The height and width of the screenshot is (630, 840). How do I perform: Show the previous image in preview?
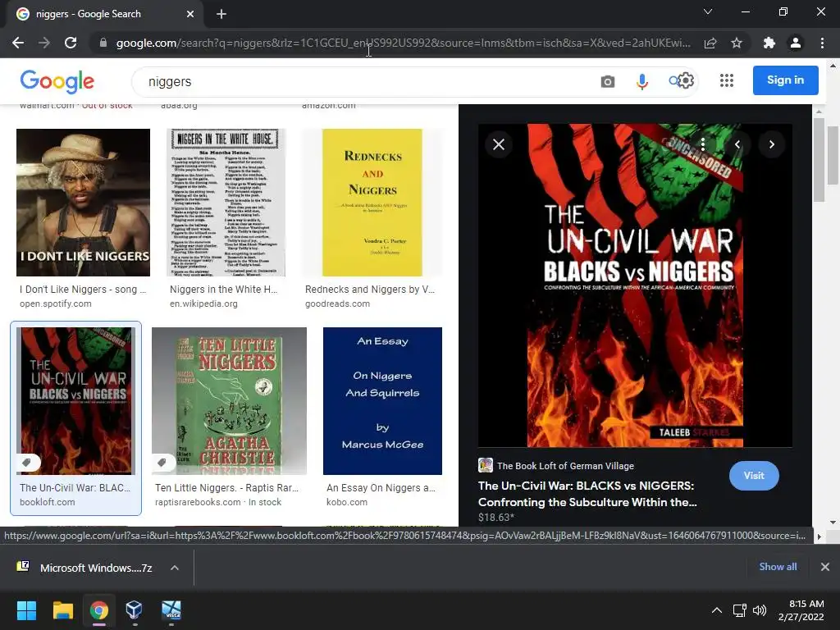(x=737, y=144)
